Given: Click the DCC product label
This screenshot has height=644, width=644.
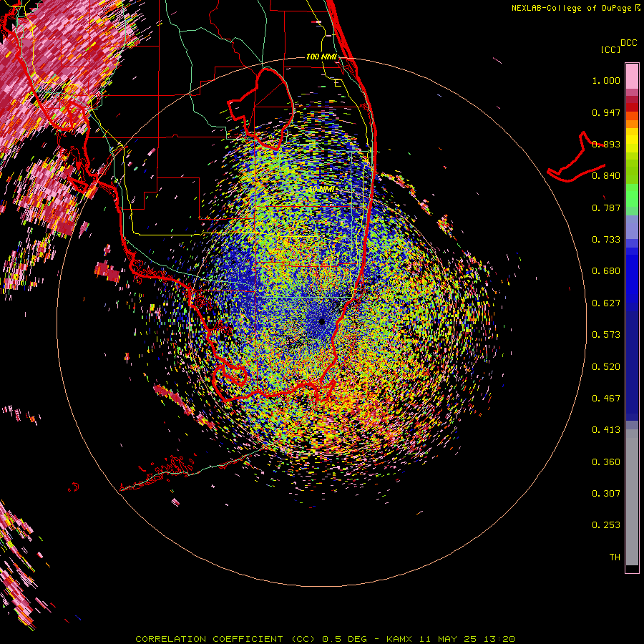Looking at the screenshot, I should [x=629, y=43].
